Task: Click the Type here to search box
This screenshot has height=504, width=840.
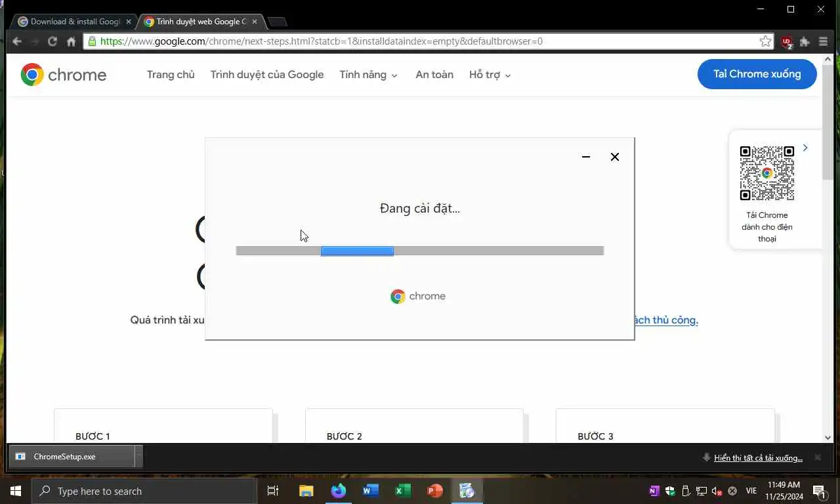Action: [x=144, y=491]
